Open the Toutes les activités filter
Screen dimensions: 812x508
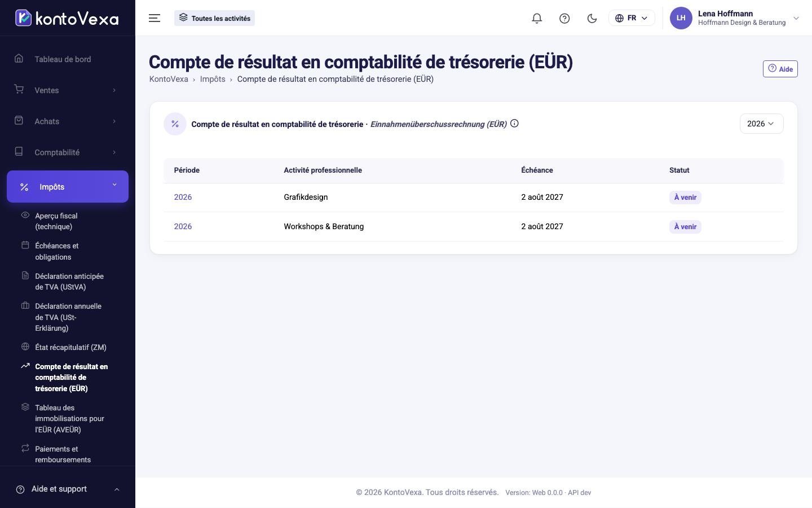pos(214,18)
